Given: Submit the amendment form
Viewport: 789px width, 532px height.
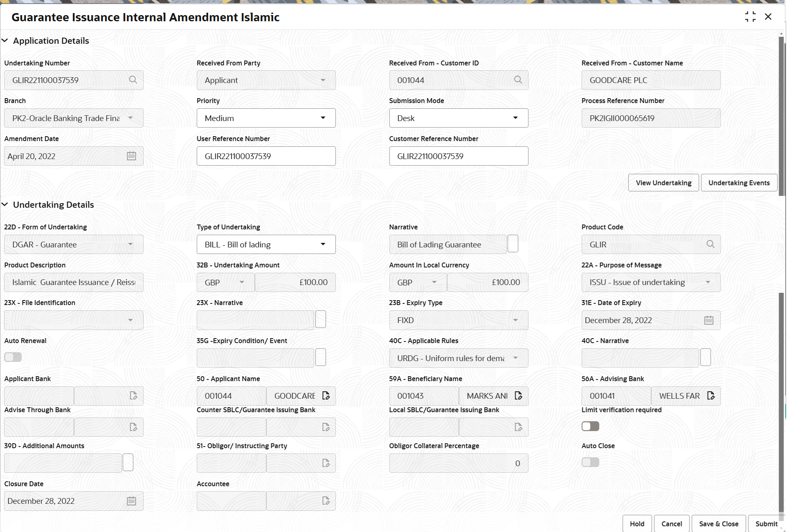Looking at the screenshot, I should coord(766,523).
